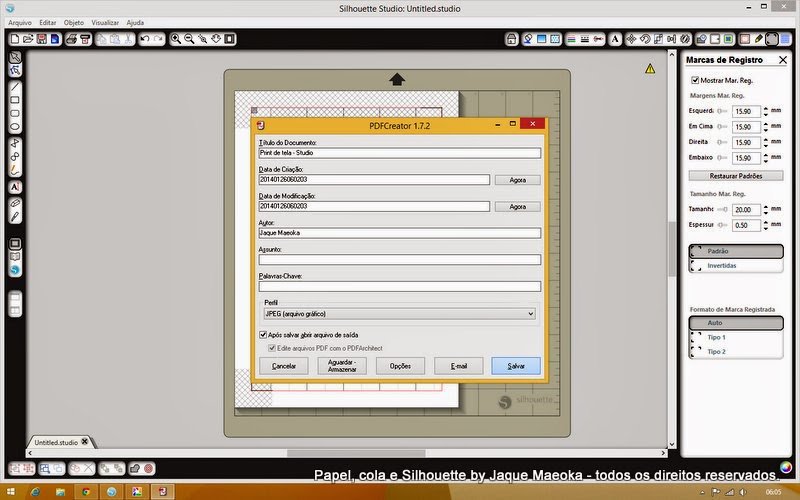Adjust the Em Cima margin stepper arrows
This screenshot has height=500, width=800.
[765, 127]
